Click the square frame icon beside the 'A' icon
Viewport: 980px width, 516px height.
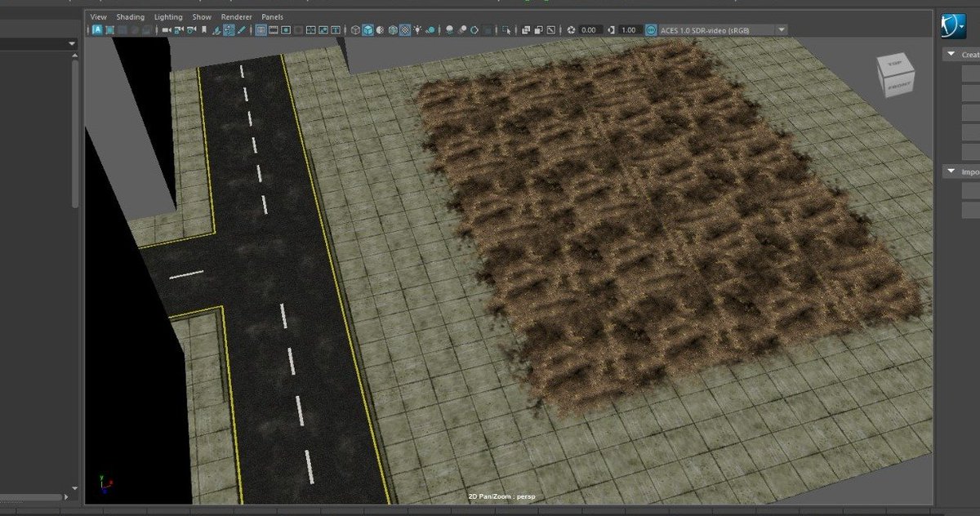click(x=109, y=29)
